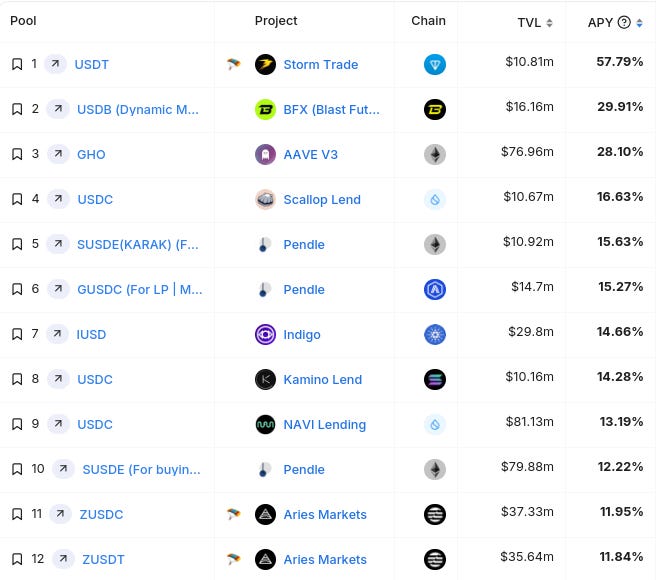Image resolution: width=656 pixels, height=580 pixels.
Task: Open Aries Markets link in ZUSDT row
Action: [x=325, y=559]
